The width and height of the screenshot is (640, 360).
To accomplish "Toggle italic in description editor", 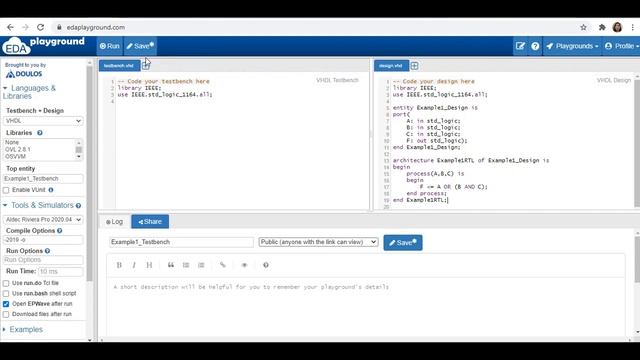I will (x=134, y=265).
